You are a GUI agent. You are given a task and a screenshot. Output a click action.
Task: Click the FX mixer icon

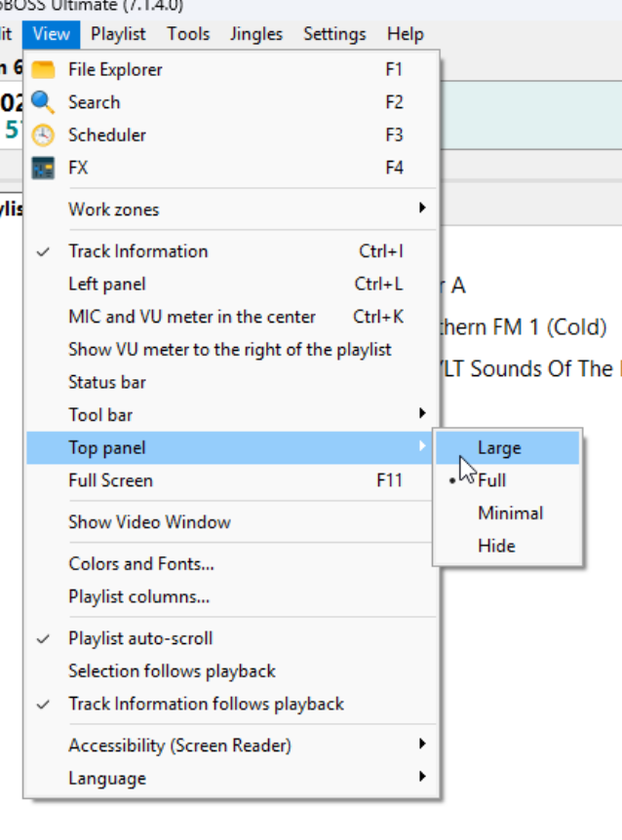pyautogui.click(x=43, y=168)
